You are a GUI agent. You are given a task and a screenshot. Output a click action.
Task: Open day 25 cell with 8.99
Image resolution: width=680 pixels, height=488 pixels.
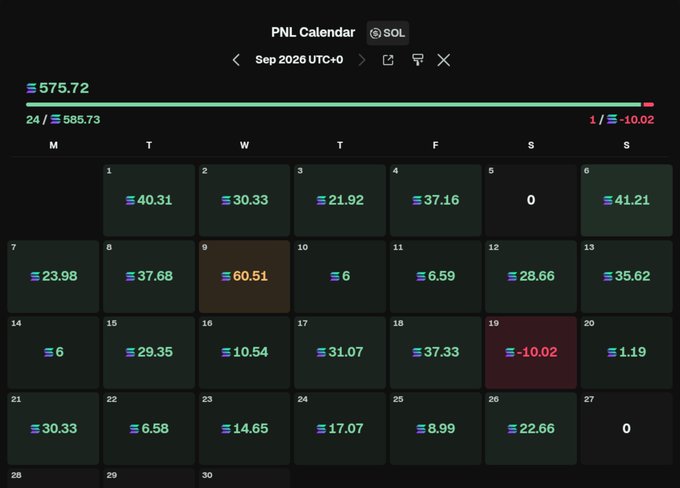point(435,429)
